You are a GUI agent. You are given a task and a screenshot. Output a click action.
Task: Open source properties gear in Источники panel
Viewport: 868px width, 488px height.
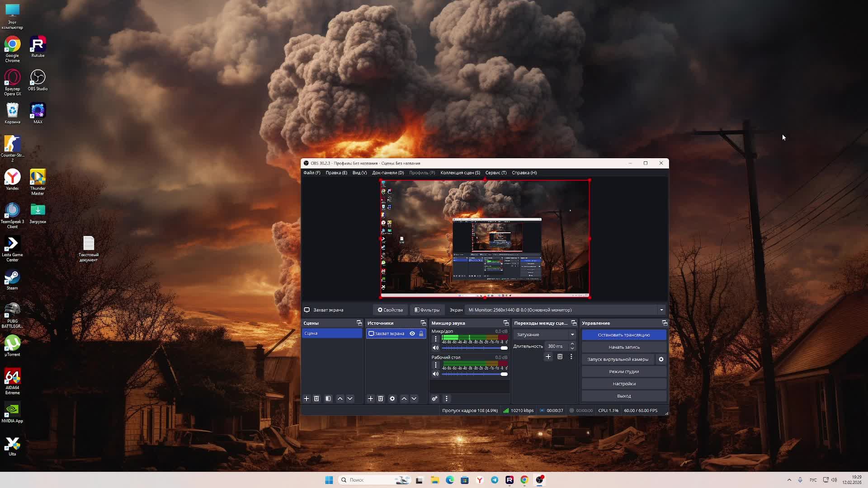(x=392, y=399)
